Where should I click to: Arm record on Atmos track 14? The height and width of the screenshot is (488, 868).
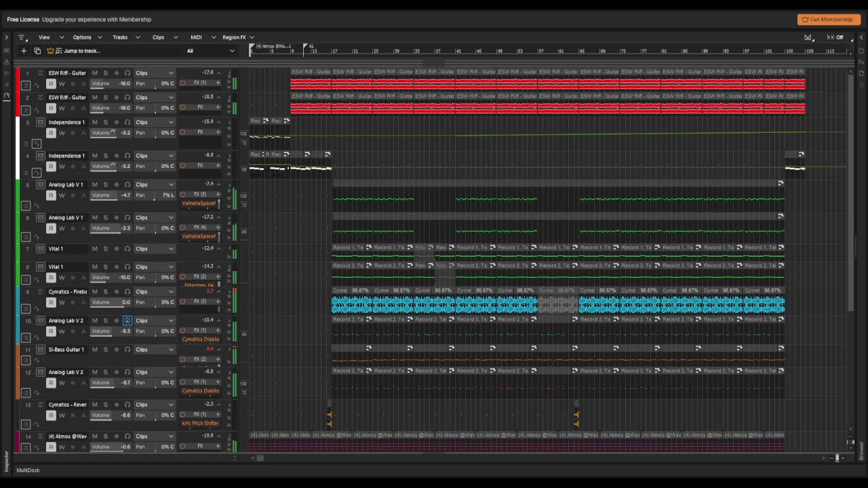(x=117, y=436)
